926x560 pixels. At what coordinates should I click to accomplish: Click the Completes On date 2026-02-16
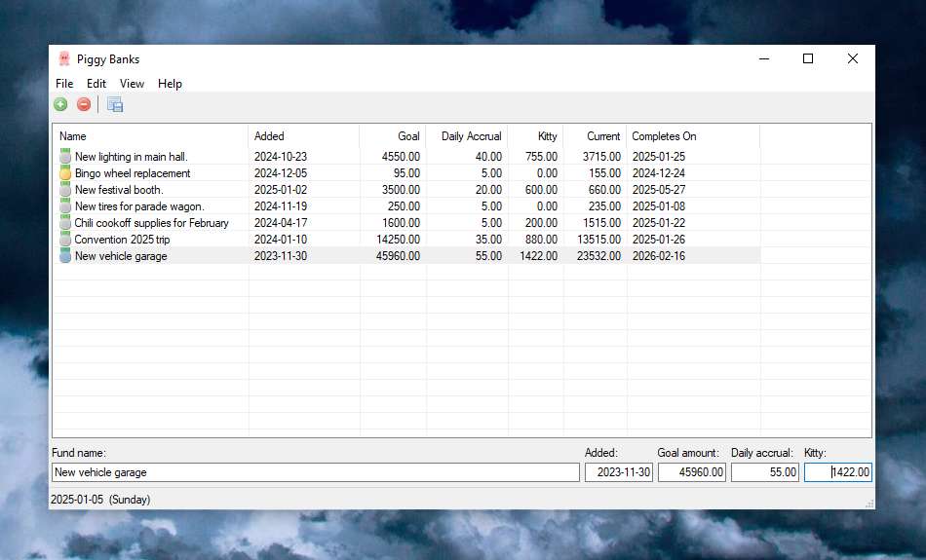click(659, 255)
